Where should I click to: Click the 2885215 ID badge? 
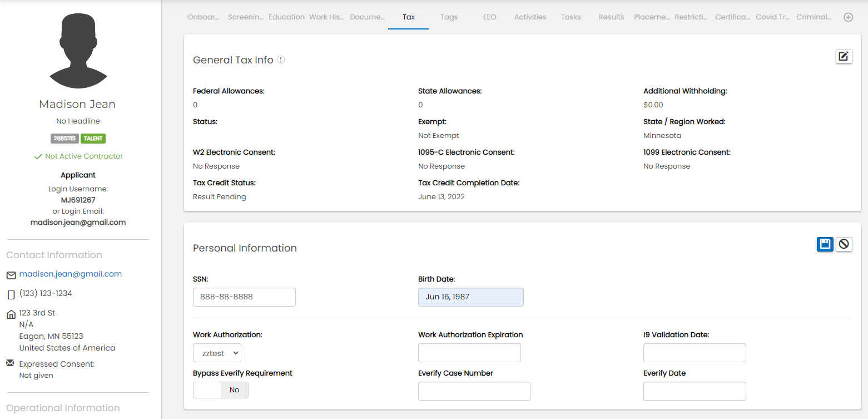65,139
